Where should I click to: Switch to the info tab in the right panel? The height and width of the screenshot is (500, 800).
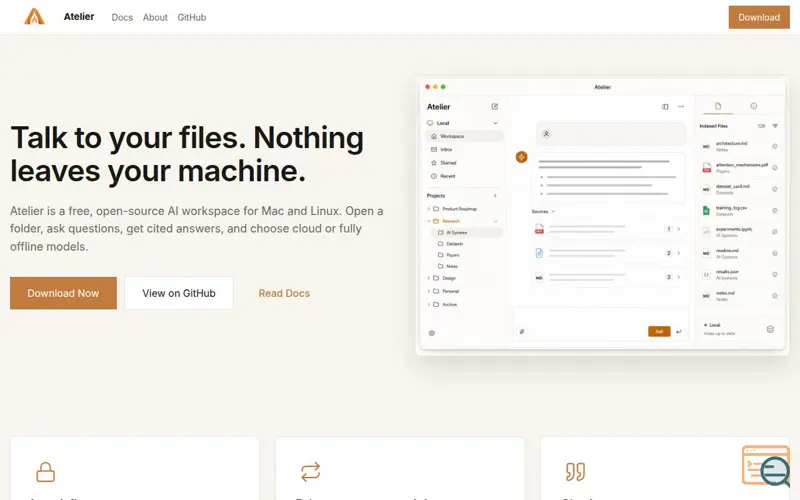coord(754,106)
